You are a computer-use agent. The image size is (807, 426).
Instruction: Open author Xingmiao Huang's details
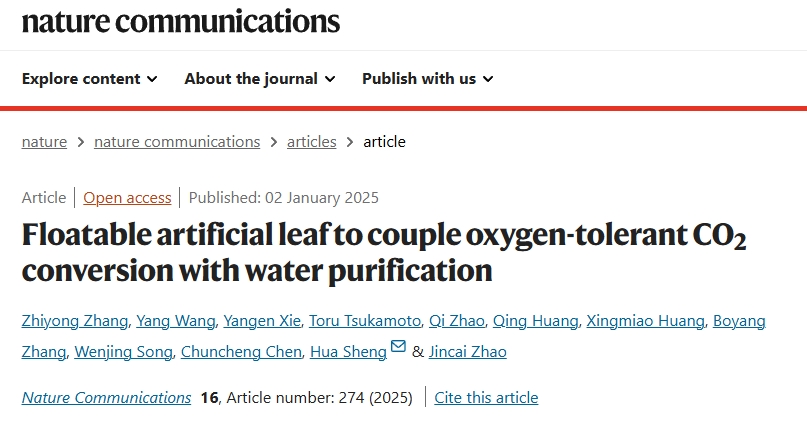click(645, 321)
